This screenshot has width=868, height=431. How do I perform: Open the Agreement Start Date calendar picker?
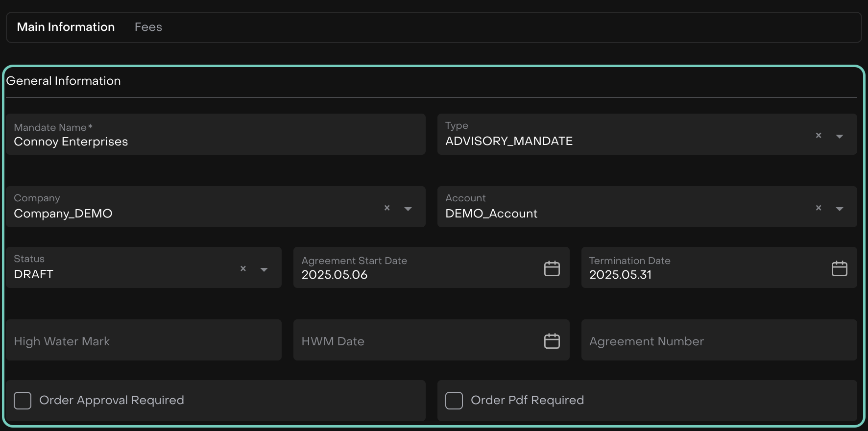click(x=552, y=268)
